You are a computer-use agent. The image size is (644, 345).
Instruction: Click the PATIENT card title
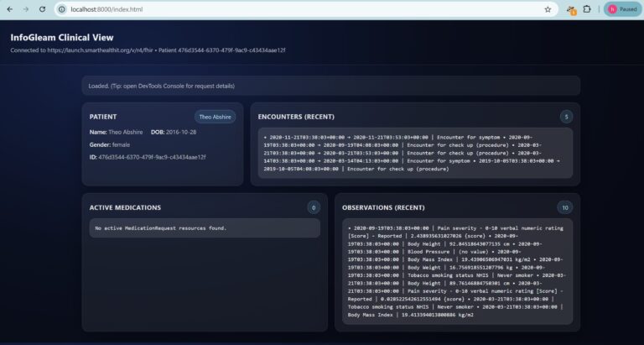pos(103,117)
